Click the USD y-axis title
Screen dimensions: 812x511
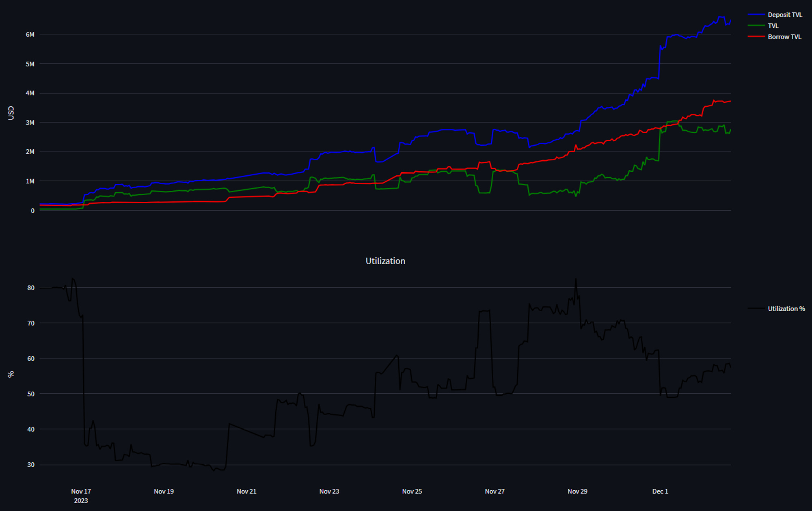coord(11,113)
